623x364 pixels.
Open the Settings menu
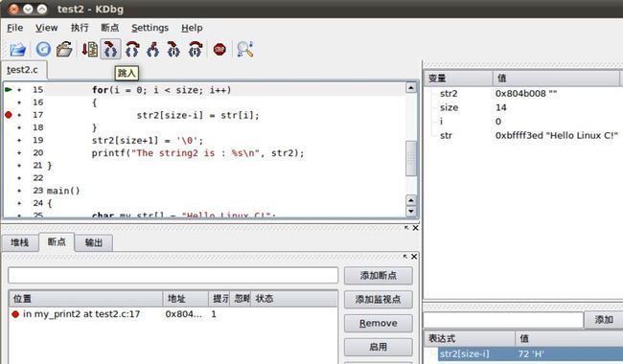(x=150, y=28)
